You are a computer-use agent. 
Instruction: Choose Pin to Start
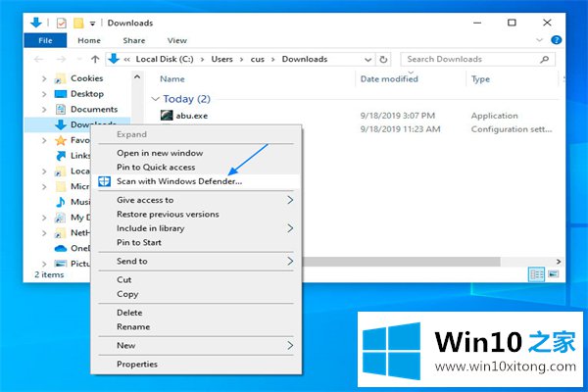pyautogui.click(x=195, y=243)
